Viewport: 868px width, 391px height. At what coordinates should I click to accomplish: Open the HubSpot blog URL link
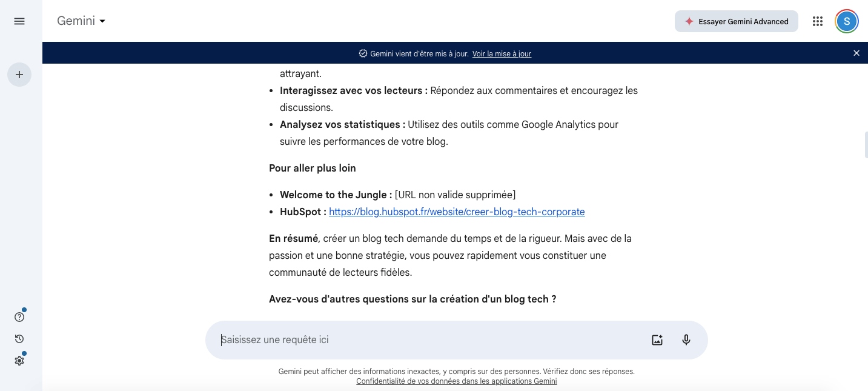pos(457,212)
